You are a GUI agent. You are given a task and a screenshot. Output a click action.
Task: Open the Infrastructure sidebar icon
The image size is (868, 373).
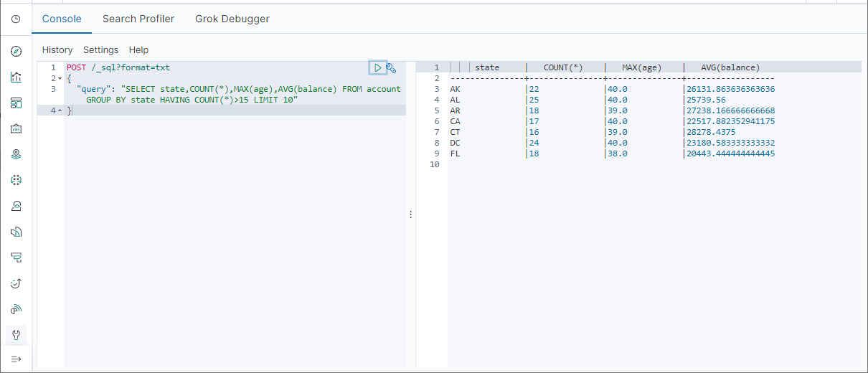pyautogui.click(x=16, y=206)
